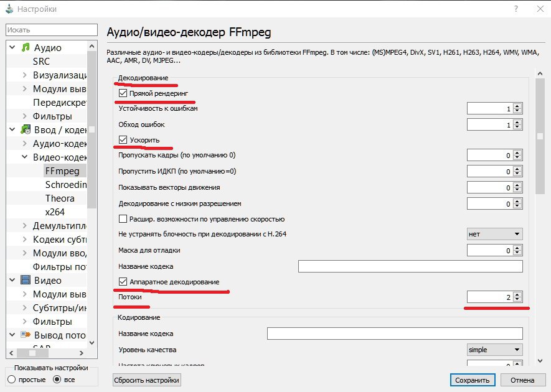551x392 pixels.
Task: Collapse the Вывод потока section
Action: click(12, 335)
